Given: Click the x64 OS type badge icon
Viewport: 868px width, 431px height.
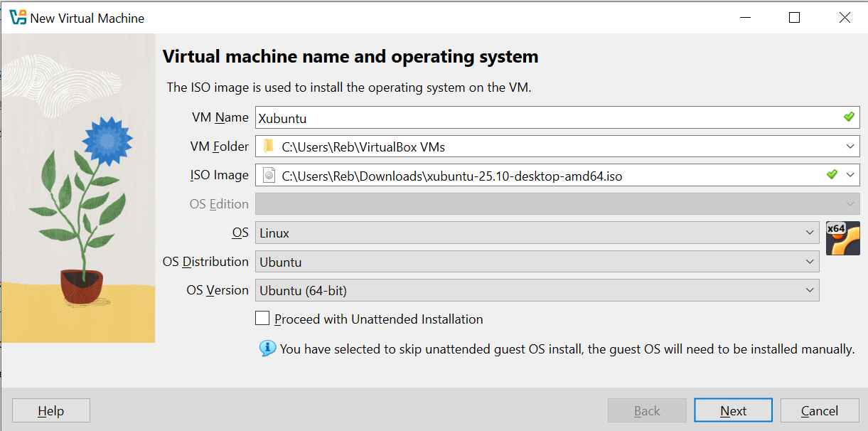Looking at the screenshot, I should tap(843, 238).
